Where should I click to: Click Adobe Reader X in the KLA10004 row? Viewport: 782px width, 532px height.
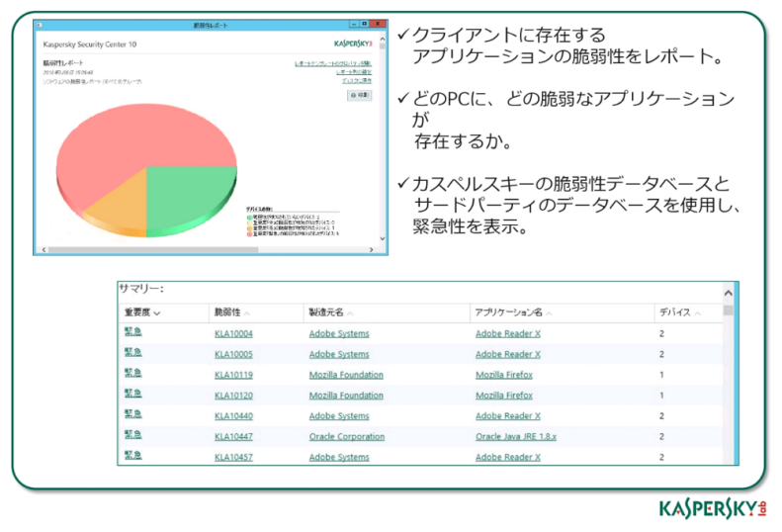point(508,333)
